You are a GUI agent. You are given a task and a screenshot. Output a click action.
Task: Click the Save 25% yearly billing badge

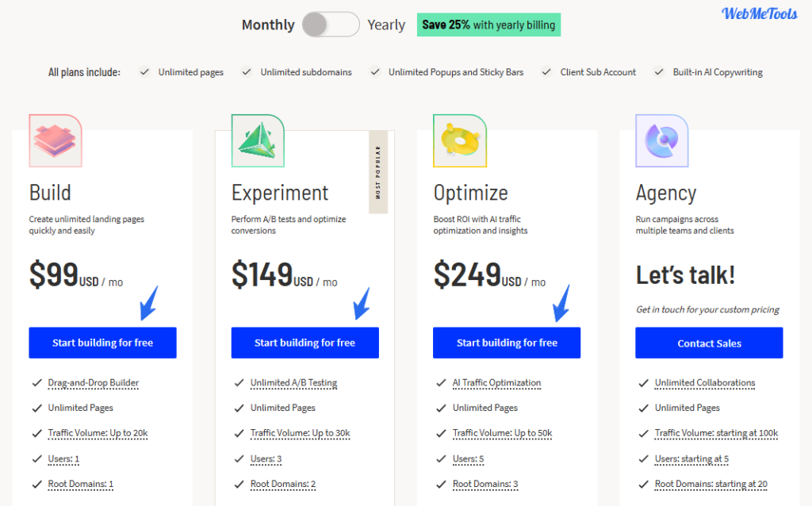coord(488,25)
